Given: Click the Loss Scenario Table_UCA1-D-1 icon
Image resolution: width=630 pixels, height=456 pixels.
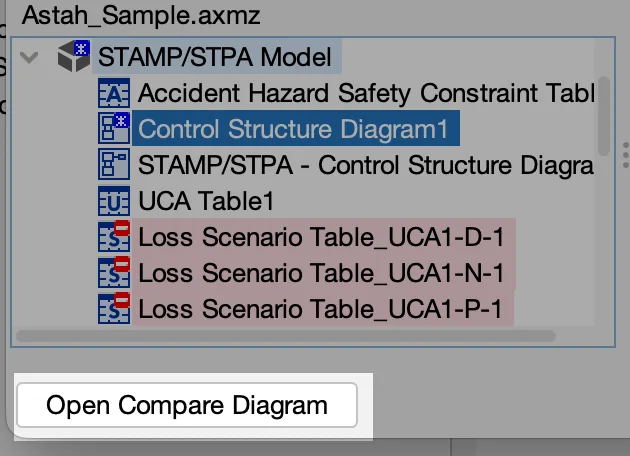Looking at the screenshot, I should (x=114, y=237).
